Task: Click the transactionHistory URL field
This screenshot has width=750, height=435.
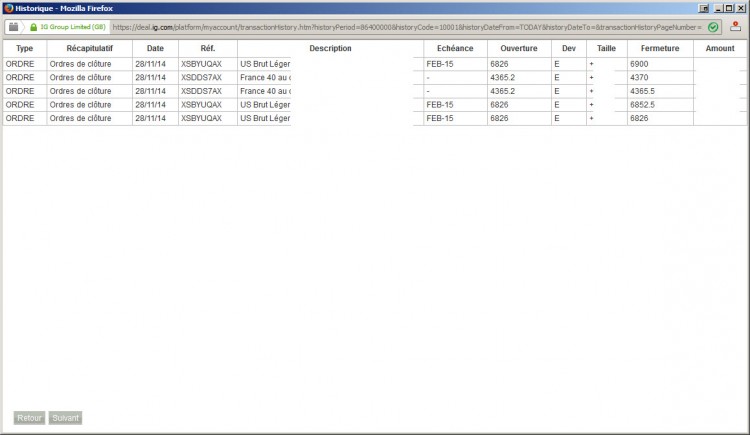Action: tap(407, 27)
